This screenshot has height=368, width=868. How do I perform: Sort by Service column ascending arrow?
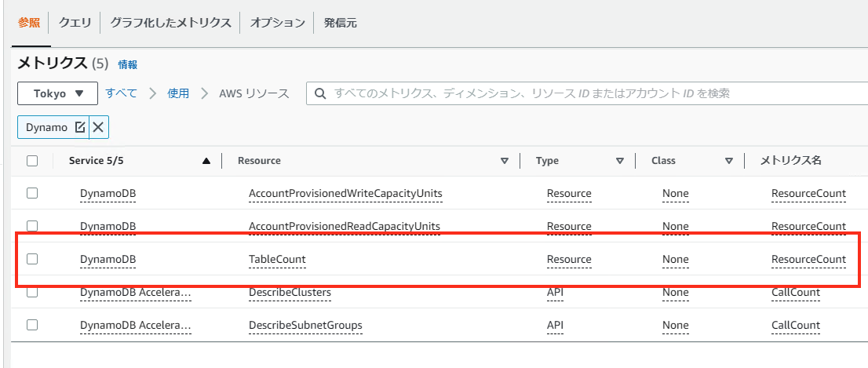click(206, 161)
